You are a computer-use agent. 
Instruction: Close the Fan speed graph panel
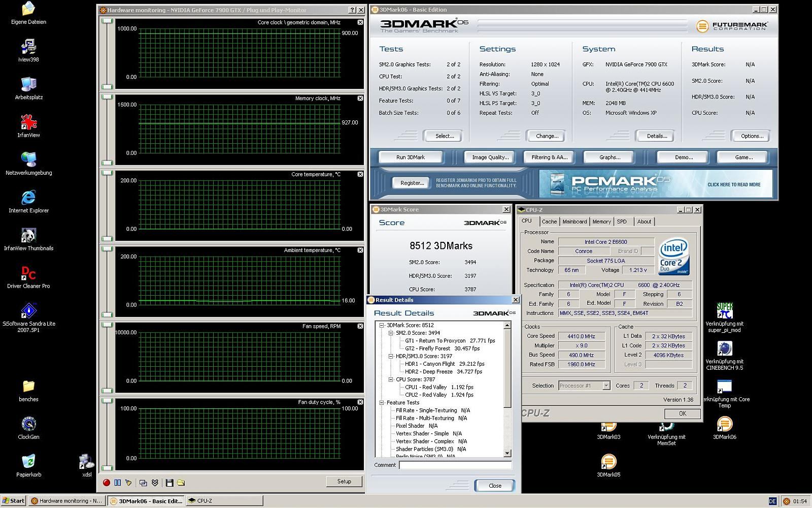tap(360, 326)
